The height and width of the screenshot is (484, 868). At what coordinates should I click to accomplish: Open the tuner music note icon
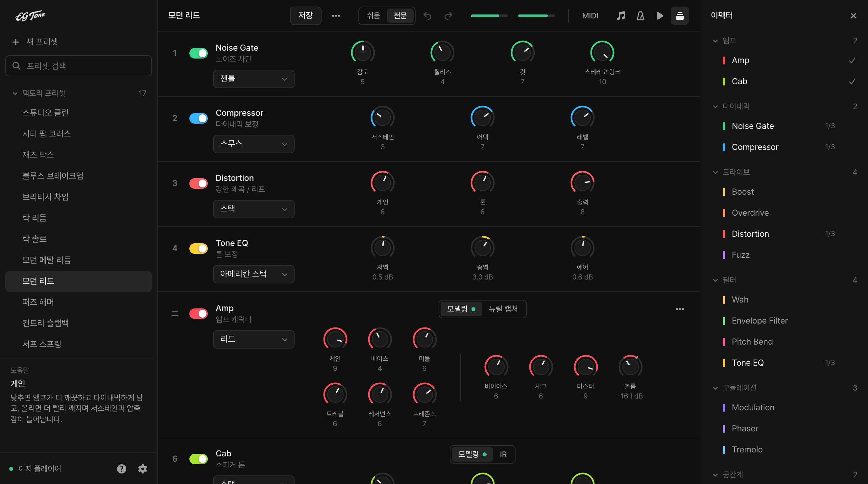pyautogui.click(x=620, y=16)
